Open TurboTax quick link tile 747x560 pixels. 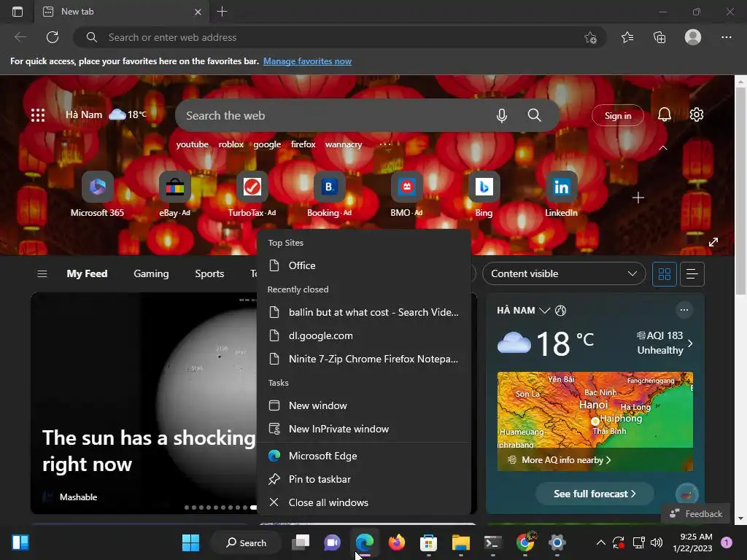(x=252, y=195)
